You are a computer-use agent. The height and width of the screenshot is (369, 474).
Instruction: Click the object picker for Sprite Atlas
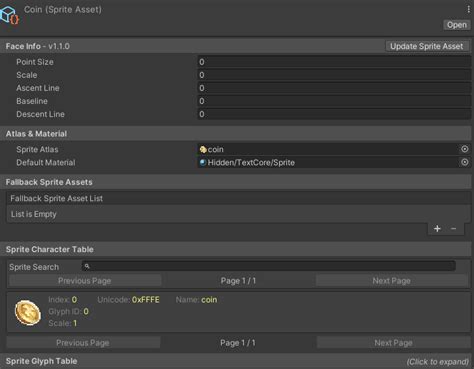465,149
